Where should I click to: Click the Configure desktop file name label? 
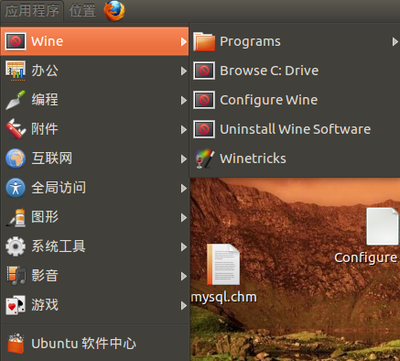coord(366,258)
